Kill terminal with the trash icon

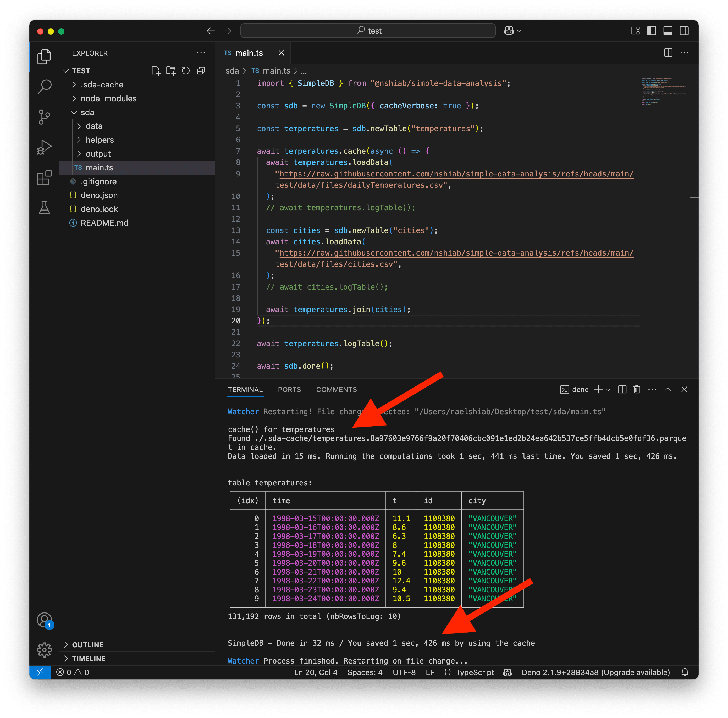click(637, 390)
